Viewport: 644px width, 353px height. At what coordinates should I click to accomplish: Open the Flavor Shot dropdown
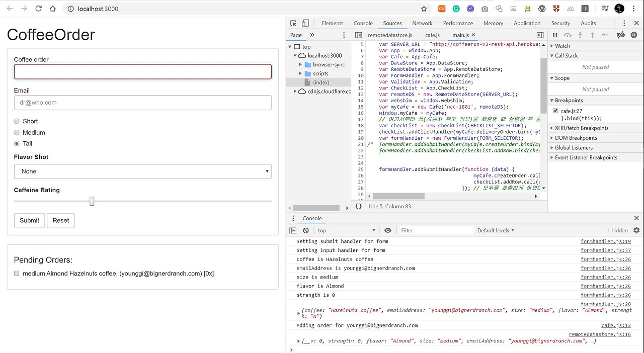coord(142,171)
